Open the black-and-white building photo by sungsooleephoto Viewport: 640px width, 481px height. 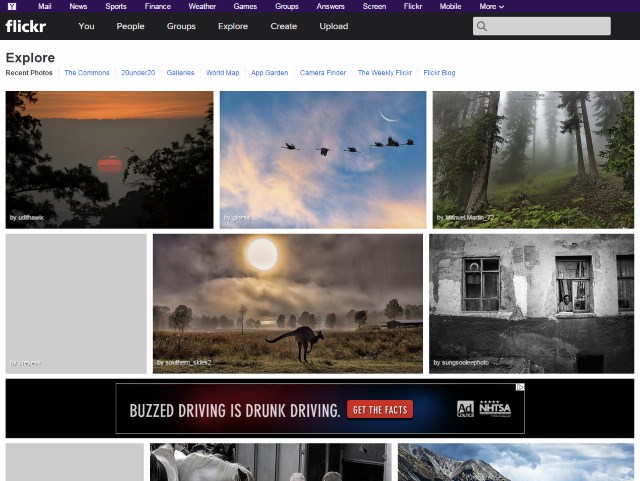[x=531, y=303]
